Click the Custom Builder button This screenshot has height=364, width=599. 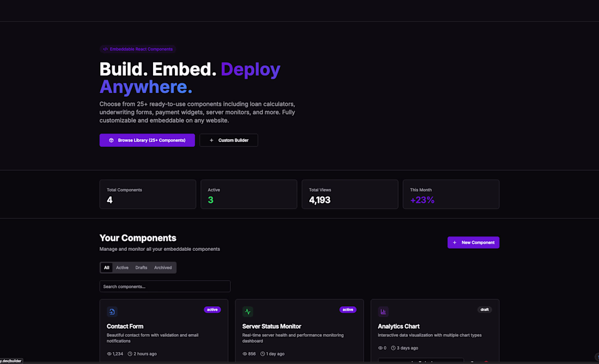coord(229,140)
